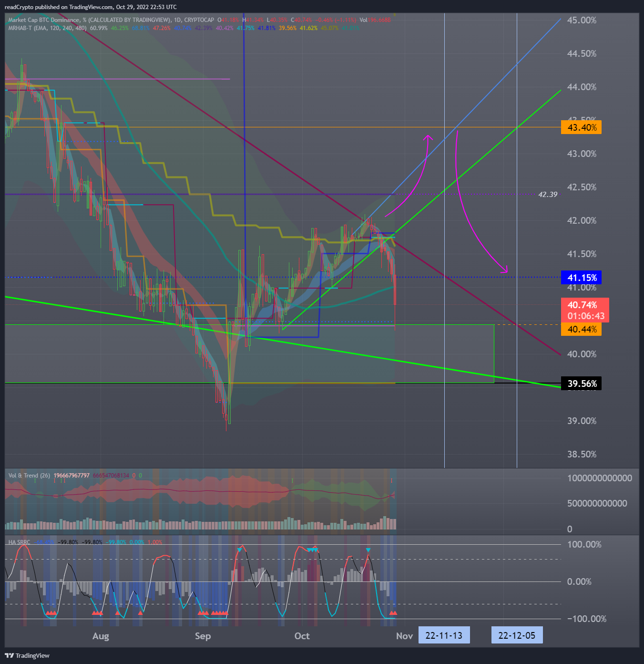Click the 666547068134 value in Vol & Trend legend
Image resolution: width=644 pixels, height=664 pixels.
tap(111, 476)
